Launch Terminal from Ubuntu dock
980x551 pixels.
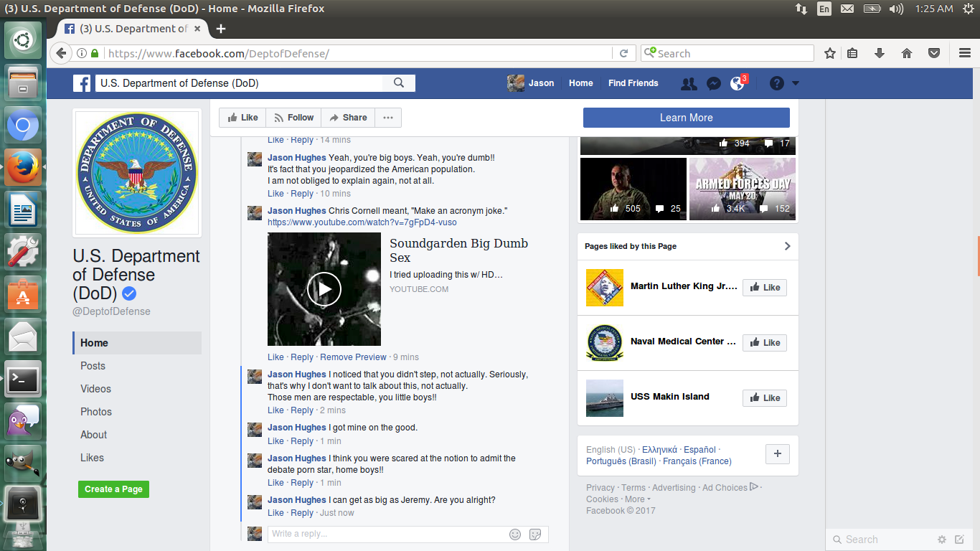[23, 379]
